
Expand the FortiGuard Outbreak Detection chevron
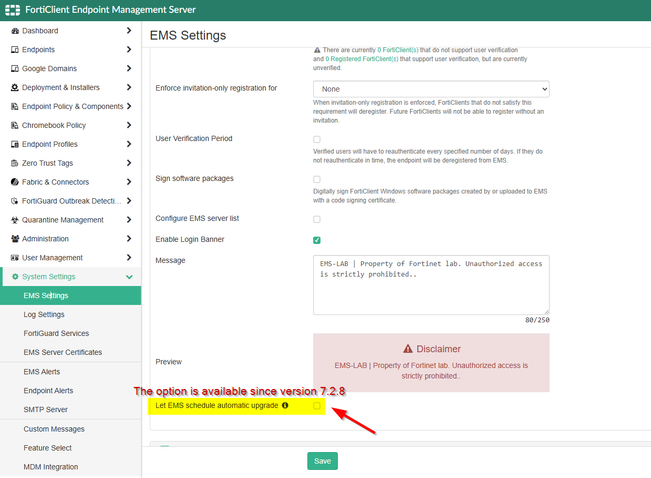(129, 201)
